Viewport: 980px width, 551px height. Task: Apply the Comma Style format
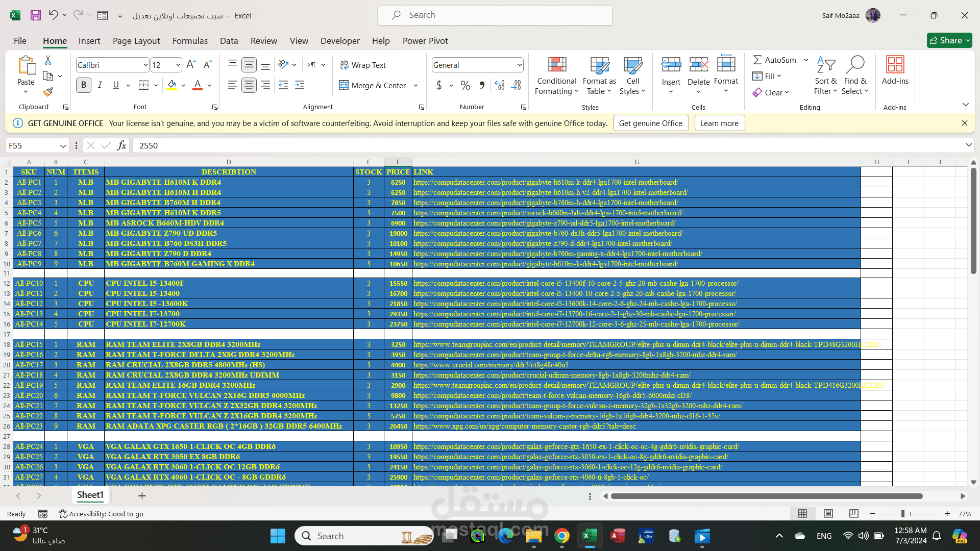point(481,85)
